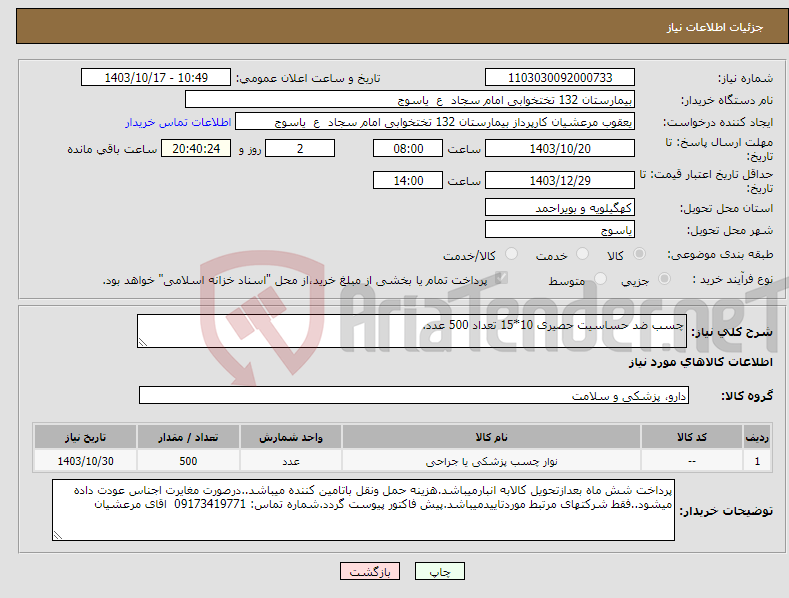Image resolution: width=789 pixels, height=598 pixels.
Task: Open اطلاعات تماس خریدار link
Action: [x=178, y=122]
